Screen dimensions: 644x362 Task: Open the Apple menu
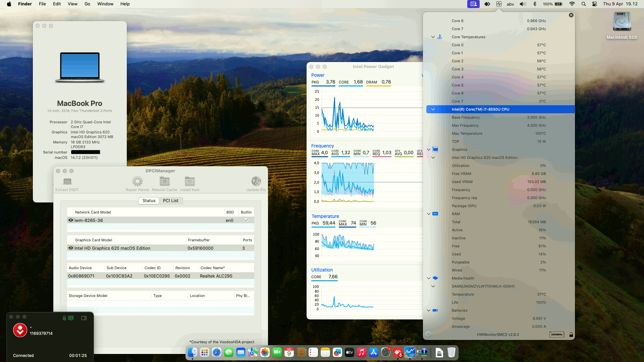point(9,4)
